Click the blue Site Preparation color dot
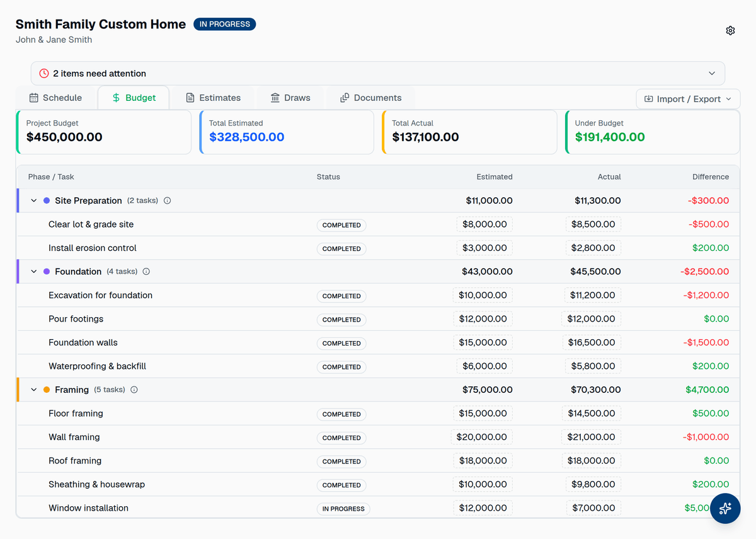This screenshot has height=539, width=756. [47, 200]
